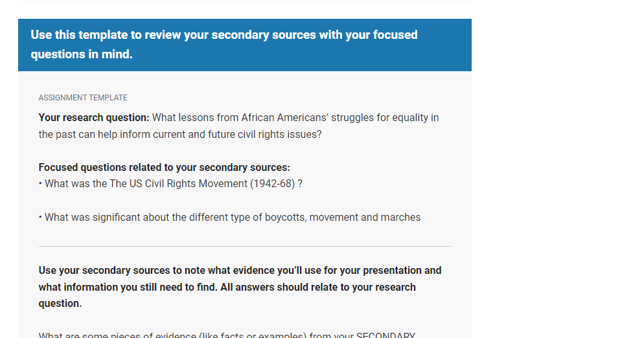Select the ASSIGNMENT TEMPLATE label
The image size is (644, 338).
pyautogui.click(x=83, y=98)
